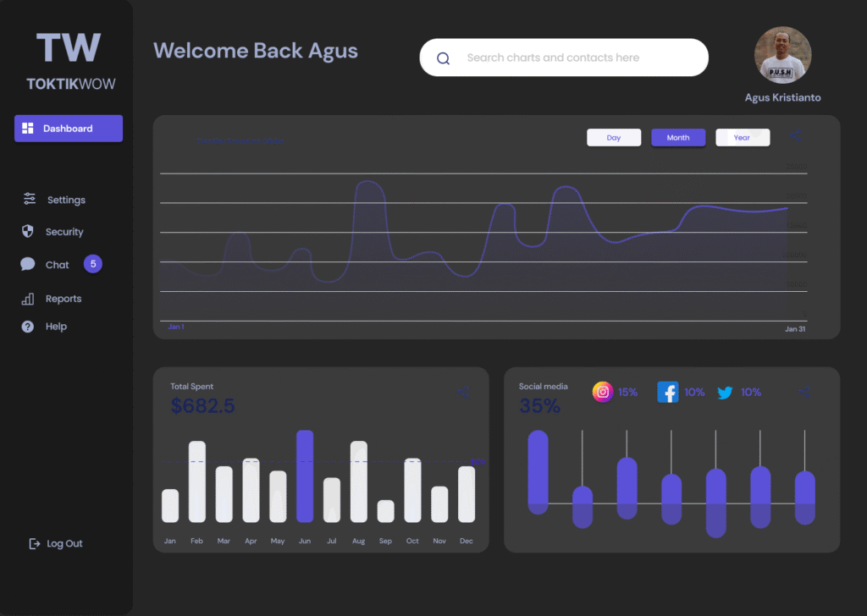Image resolution: width=867 pixels, height=616 pixels.
Task: Open Chat with 5 unread messages
Action: pos(58,265)
